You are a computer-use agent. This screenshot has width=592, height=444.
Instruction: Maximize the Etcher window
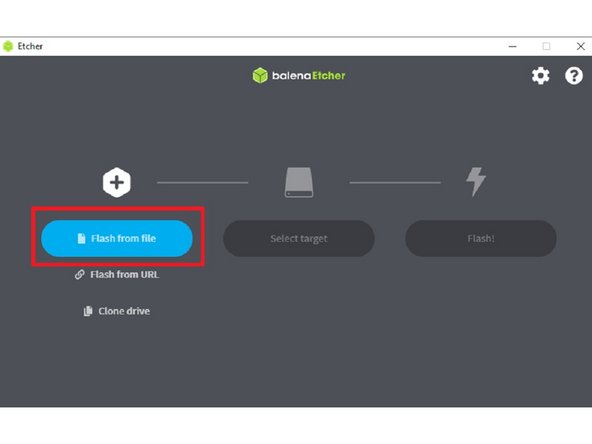(546, 46)
